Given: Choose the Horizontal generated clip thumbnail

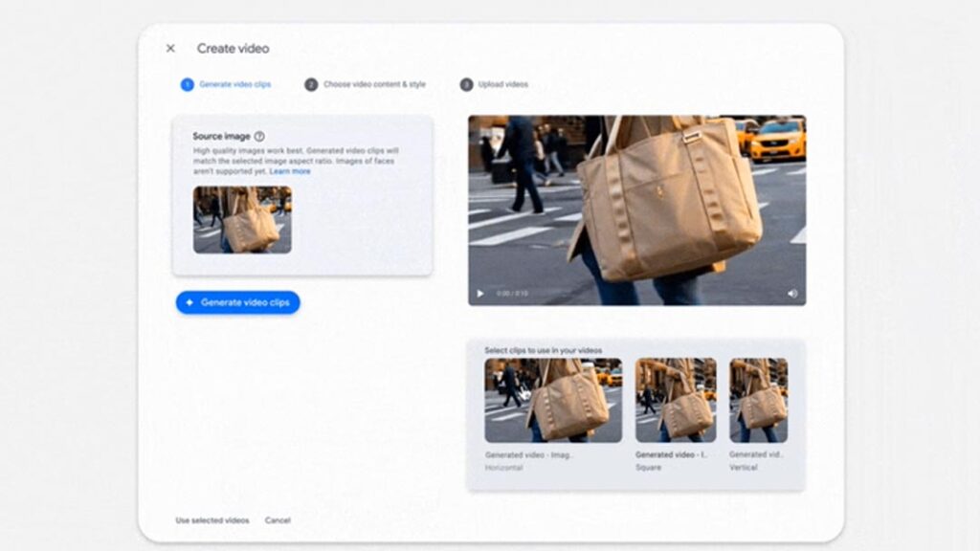Looking at the screenshot, I should 553,400.
